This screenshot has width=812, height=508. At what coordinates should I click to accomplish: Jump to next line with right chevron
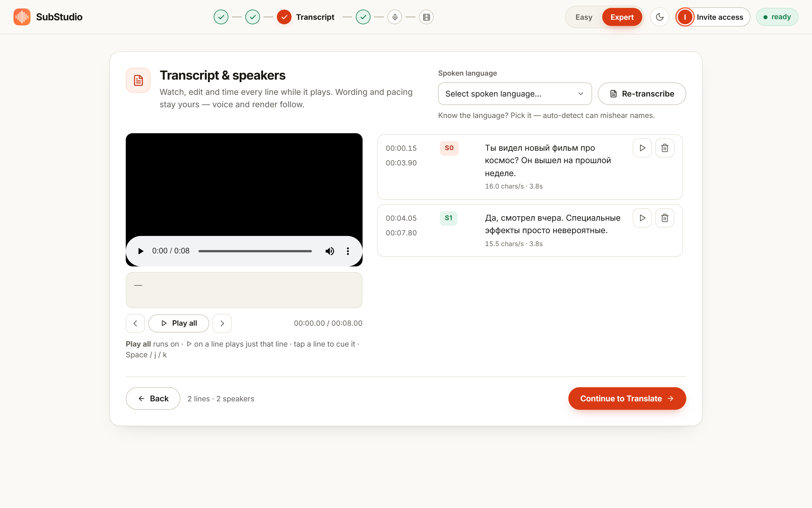pyautogui.click(x=222, y=323)
